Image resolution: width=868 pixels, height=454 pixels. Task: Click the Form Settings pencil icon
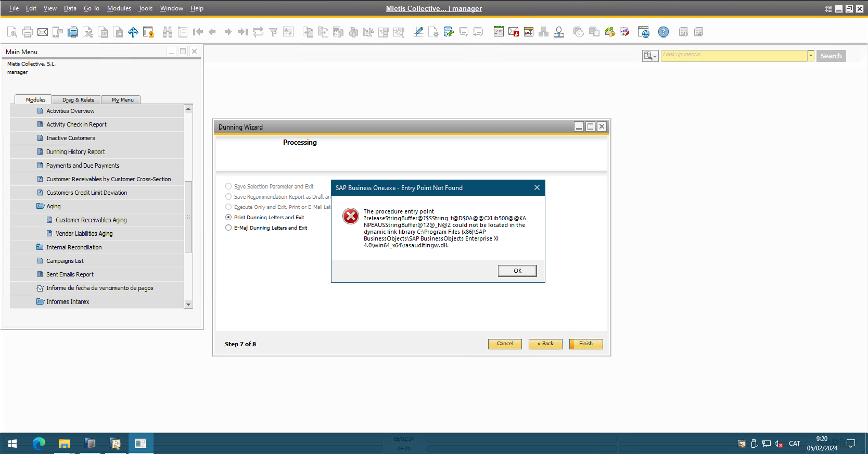(418, 32)
